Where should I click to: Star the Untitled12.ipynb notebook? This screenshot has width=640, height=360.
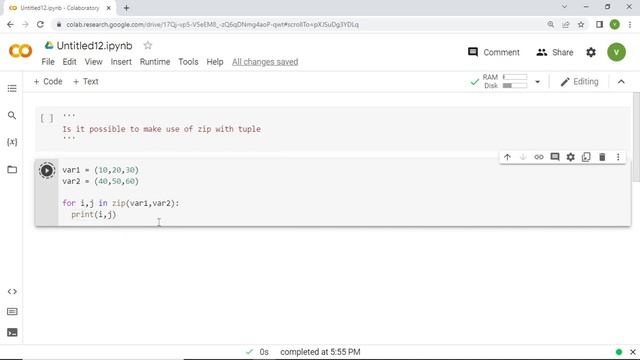point(148,45)
